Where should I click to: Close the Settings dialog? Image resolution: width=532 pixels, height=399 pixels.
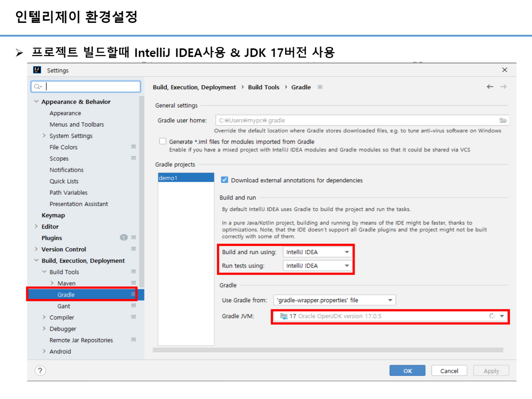coord(505,70)
